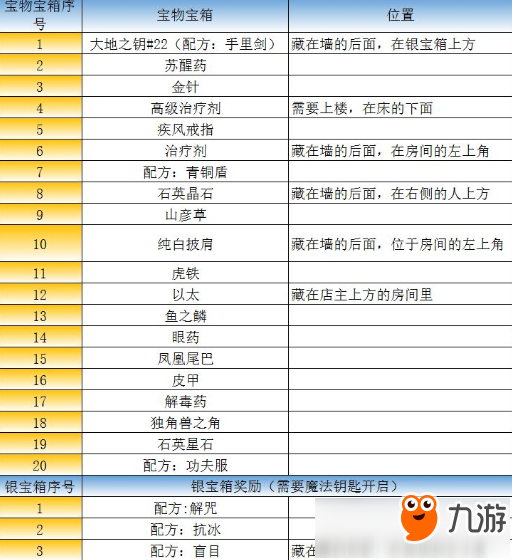The height and width of the screenshot is (560, 512).
Task: Click the '以太' item cell
Action: (x=185, y=295)
